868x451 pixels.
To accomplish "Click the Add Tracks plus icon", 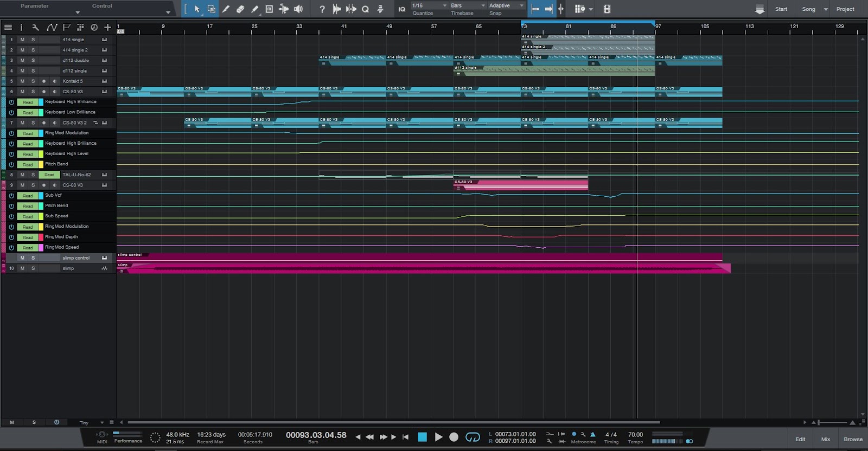I will click(x=107, y=27).
